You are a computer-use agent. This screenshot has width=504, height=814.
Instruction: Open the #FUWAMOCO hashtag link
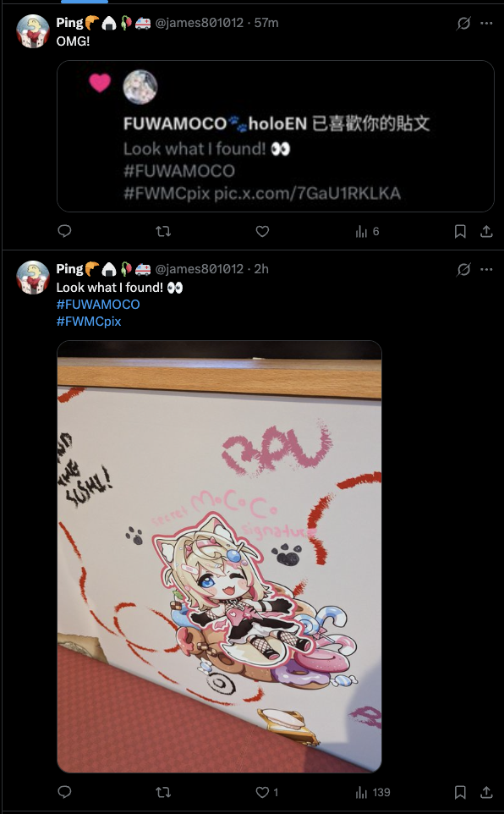98,305
